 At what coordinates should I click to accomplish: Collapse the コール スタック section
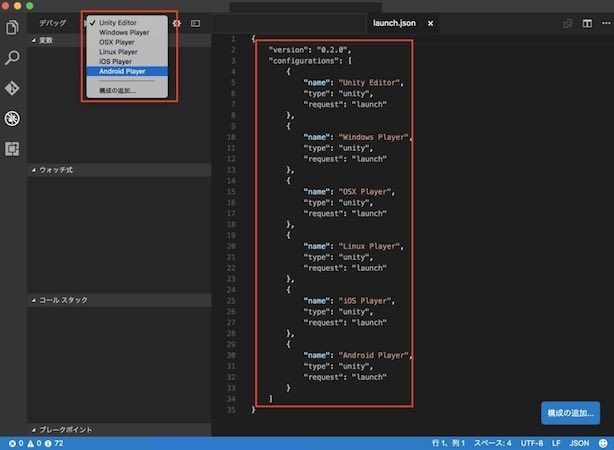tap(119, 300)
